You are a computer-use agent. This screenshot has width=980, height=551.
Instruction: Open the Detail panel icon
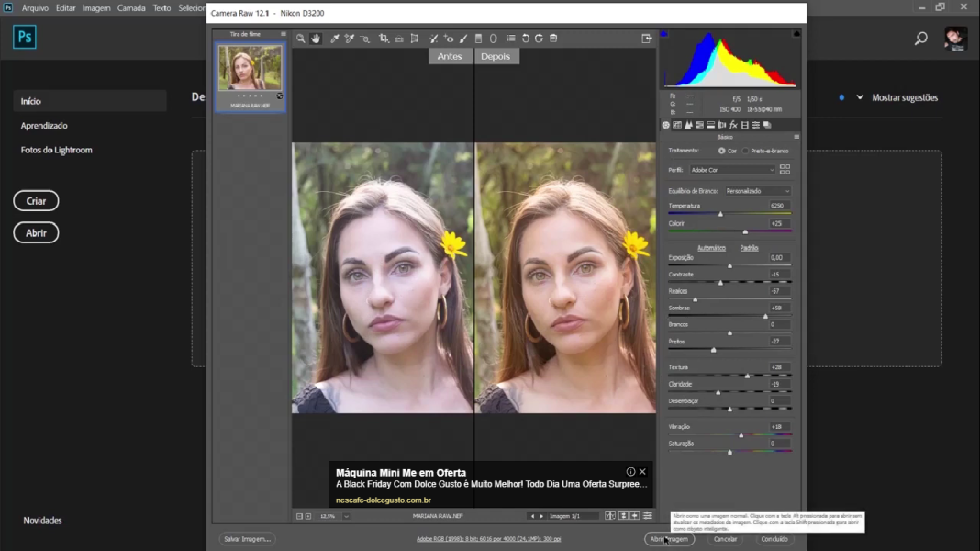point(688,124)
